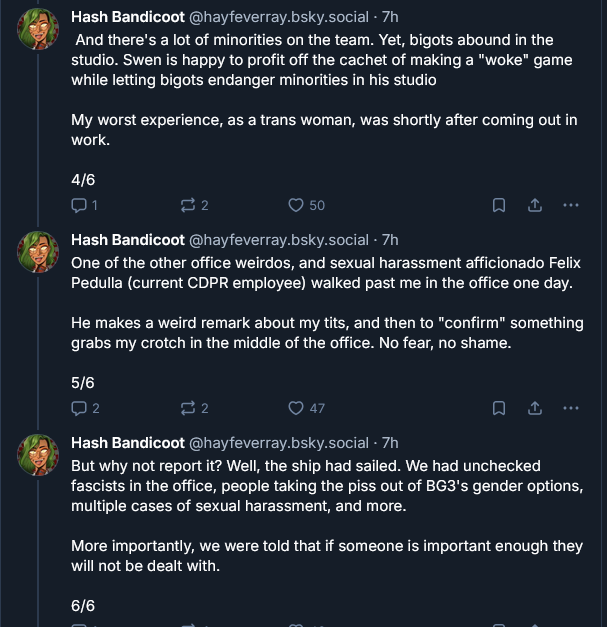Open more options on the 4/6 post
Viewport: 607px width, 627px height.
pos(571,205)
